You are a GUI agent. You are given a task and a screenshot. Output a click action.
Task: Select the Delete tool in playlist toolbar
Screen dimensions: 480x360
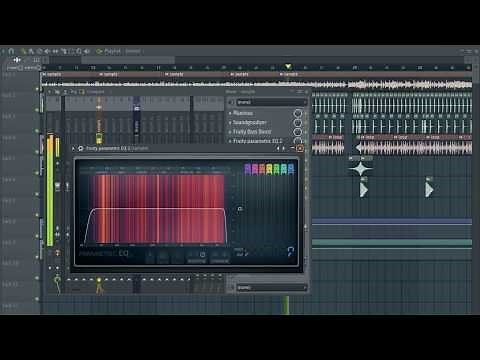39,51
